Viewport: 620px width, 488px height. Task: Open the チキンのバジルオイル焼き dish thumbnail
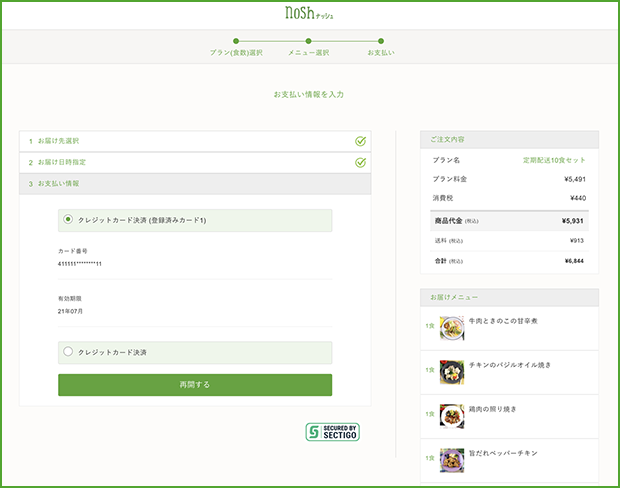[x=452, y=372]
